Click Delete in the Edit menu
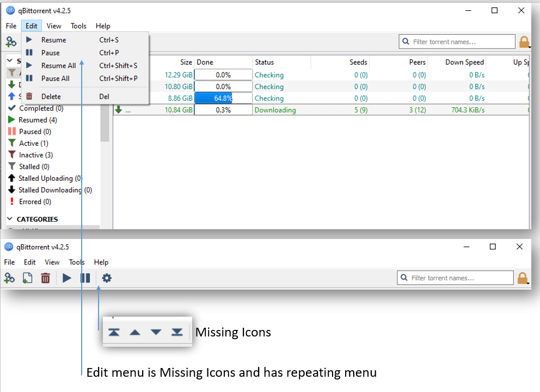This screenshot has height=392, width=540. [51, 96]
